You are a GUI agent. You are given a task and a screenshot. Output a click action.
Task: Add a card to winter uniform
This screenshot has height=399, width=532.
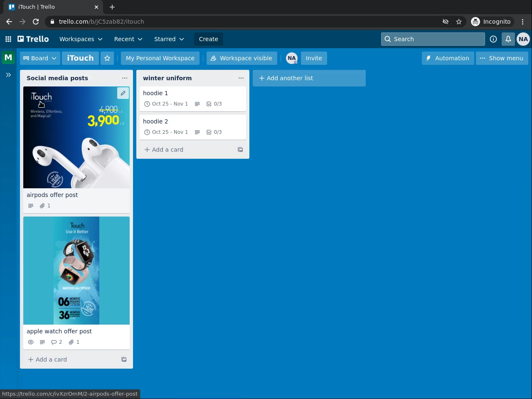pyautogui.click(x=187, y=150)
